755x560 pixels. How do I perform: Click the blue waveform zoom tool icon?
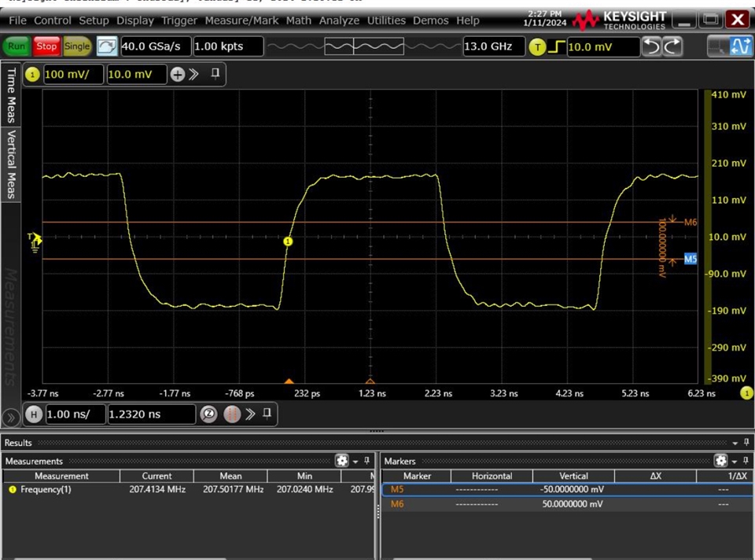pyautogui.click(x=740, y=46)
